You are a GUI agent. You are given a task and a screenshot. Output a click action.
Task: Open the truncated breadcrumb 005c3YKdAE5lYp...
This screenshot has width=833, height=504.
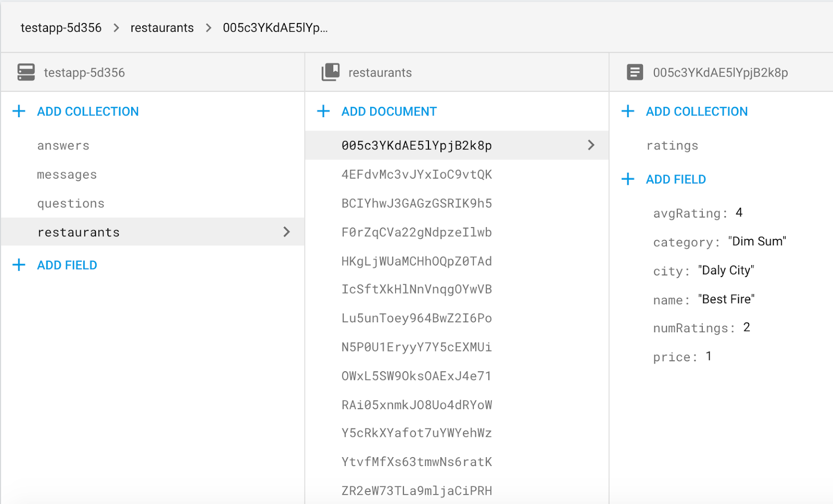pyautogui.click(x=275, y=28)
